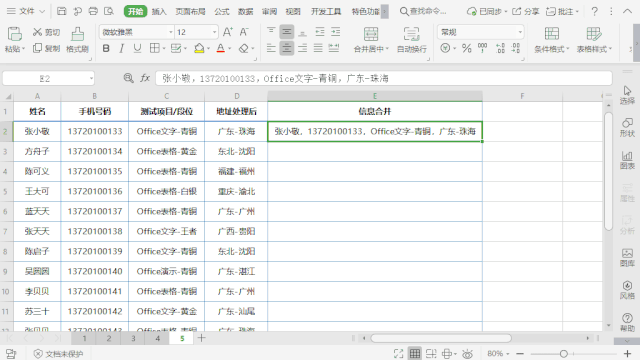Click the Clear format eraser icon
The image size is (640, 360).
(244, 48)
